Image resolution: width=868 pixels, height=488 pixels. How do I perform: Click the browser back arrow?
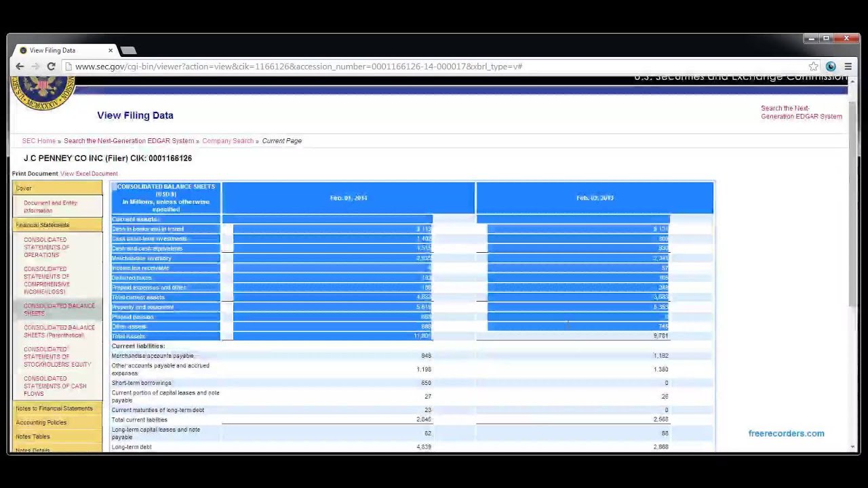pyautogui.click(x=20, y=66)
